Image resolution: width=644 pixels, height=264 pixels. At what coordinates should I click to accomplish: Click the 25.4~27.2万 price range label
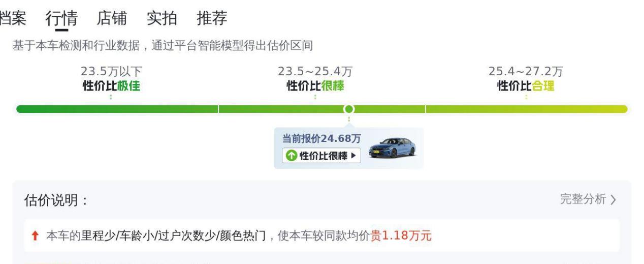coord(526,72)
